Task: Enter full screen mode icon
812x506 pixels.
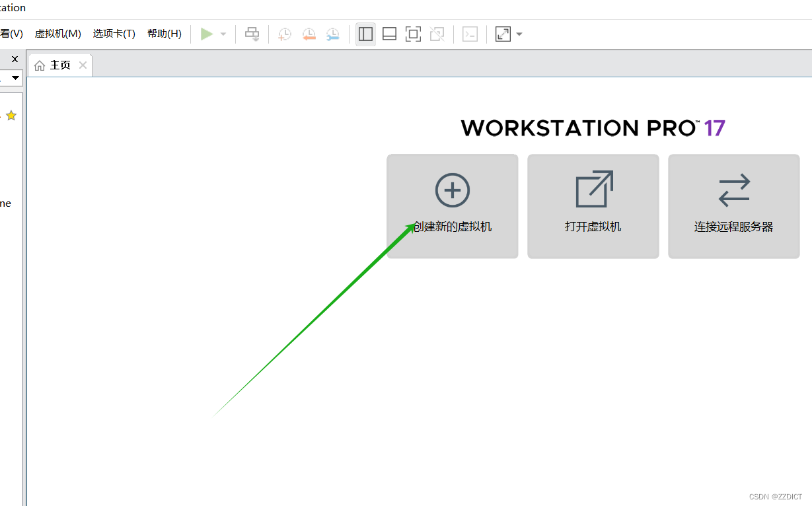Action: coord(413,34)
